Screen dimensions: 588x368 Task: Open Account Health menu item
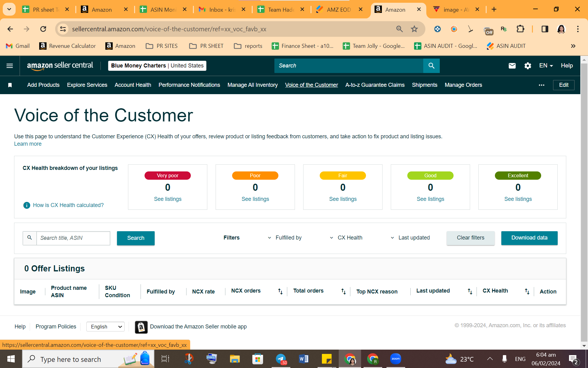coord(133,85)
